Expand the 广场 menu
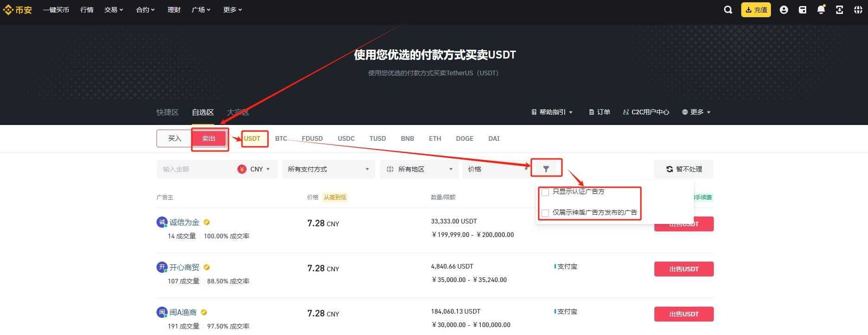Screen dimensions: 868x335 pyautogui.click(x=201, y=10)
